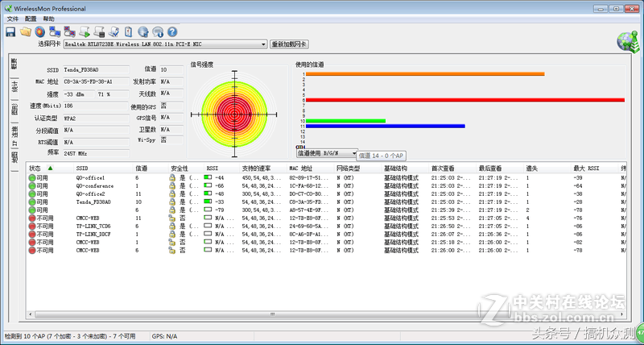Click the GPS: N/A status bar entry
Viewport: 644px width, 345px height.
tap(165, 336)
